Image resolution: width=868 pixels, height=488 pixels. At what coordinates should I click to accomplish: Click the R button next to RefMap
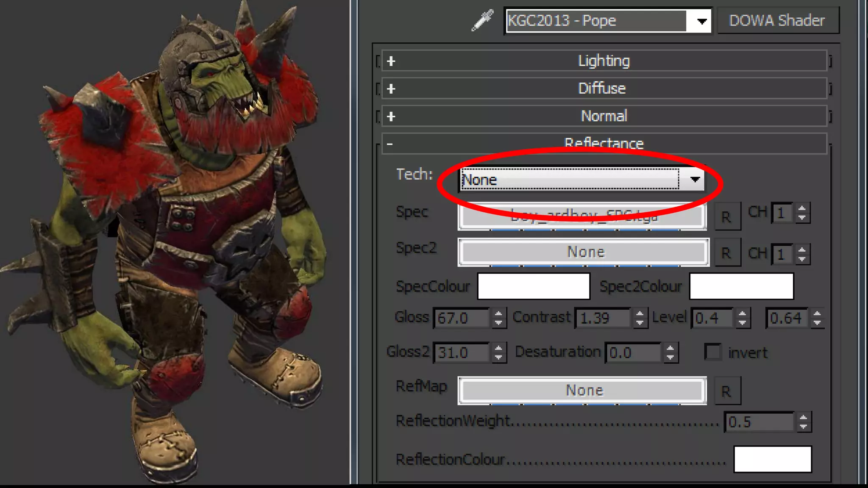pyautogui.click(x=727, y=391)
